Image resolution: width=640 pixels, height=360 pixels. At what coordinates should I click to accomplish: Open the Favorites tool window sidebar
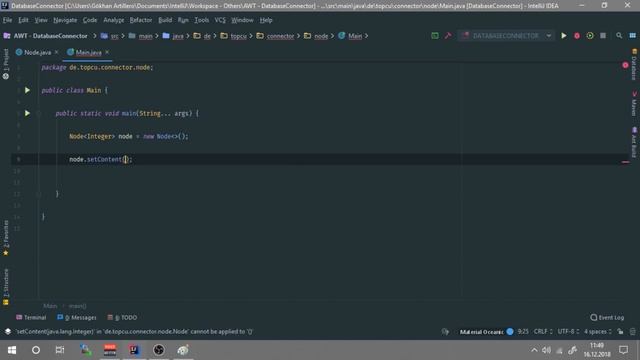point(6,238)
